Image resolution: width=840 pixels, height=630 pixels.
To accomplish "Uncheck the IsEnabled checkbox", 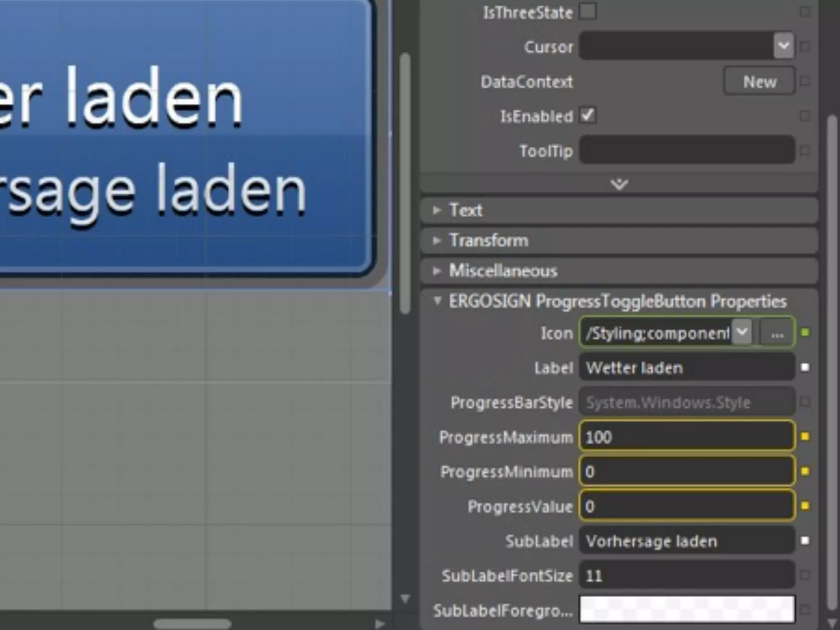I will point(588,116).
